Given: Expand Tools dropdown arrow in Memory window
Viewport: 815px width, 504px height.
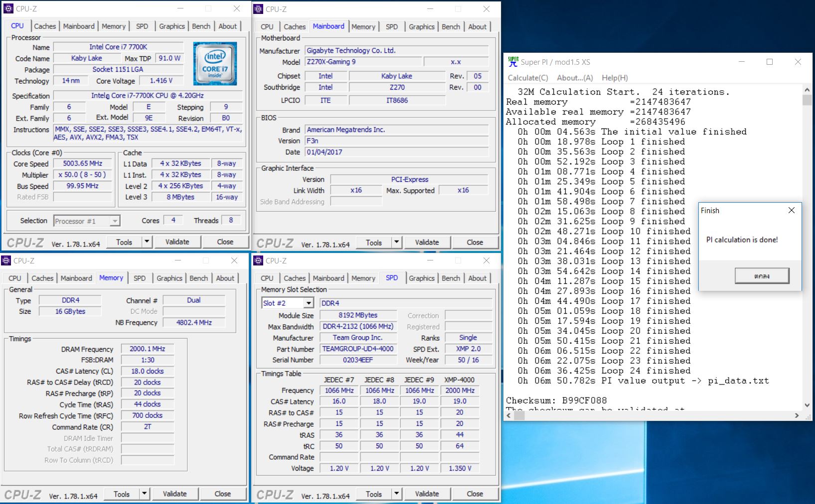Looking at the screenshot, I should pyautogui.click(x=144, y=494).
